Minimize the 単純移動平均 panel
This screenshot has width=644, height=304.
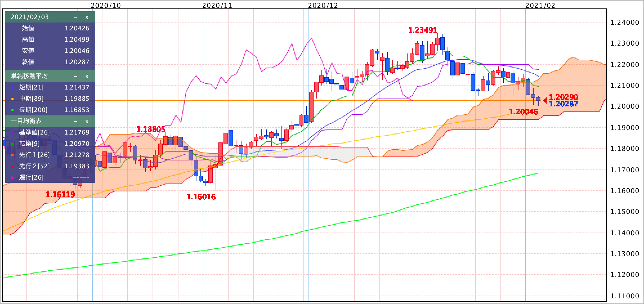[x=75, y=76]
